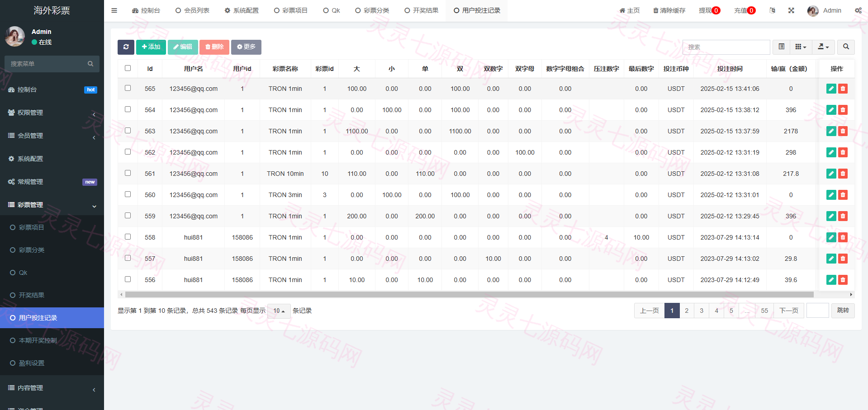Delete record 565 with the red trash

843,89
